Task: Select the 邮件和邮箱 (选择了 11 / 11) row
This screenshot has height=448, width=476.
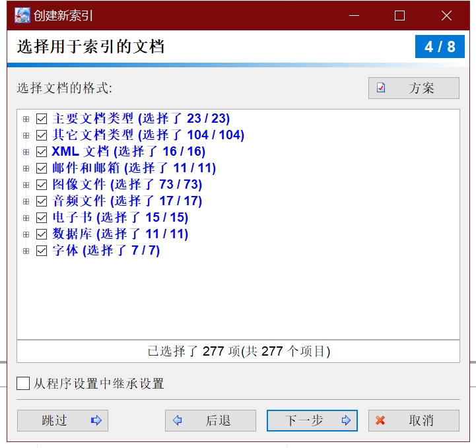Action: (x=134, y=168)
